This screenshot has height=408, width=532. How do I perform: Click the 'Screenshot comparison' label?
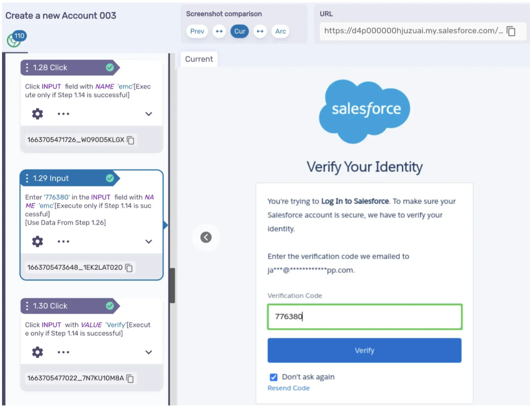[x=224, y=14]
